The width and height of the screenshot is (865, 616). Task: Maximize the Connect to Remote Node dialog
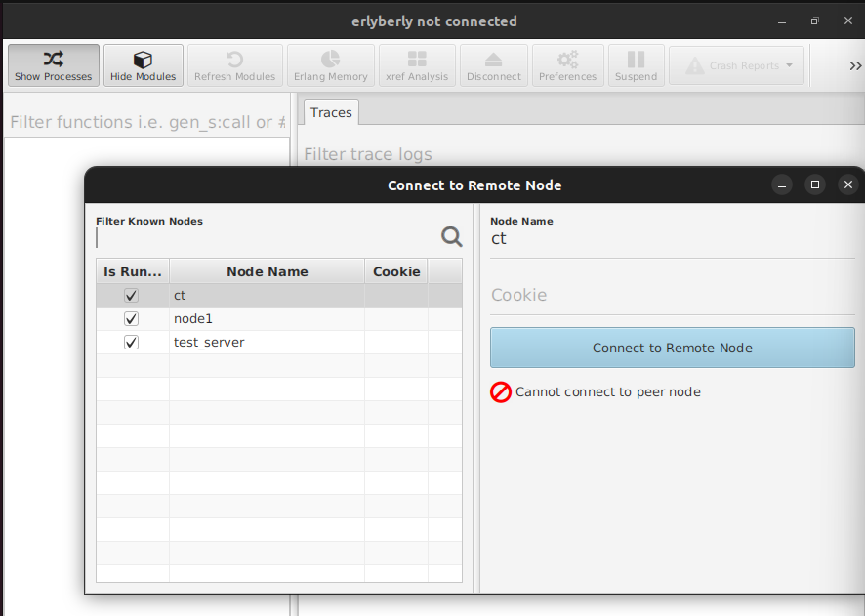coord(815,185)
